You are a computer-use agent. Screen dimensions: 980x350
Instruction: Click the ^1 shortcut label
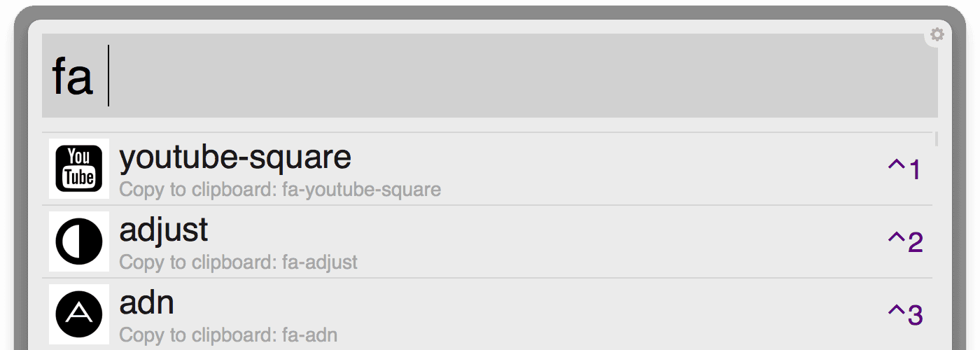pyautogui.click(x=904, y=169)
